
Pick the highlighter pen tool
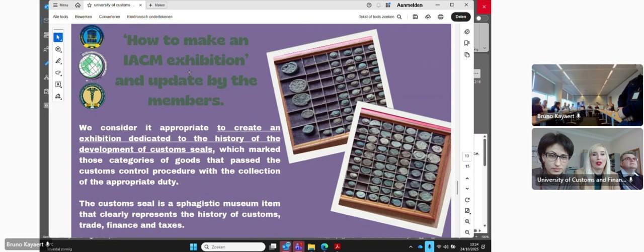58,61
